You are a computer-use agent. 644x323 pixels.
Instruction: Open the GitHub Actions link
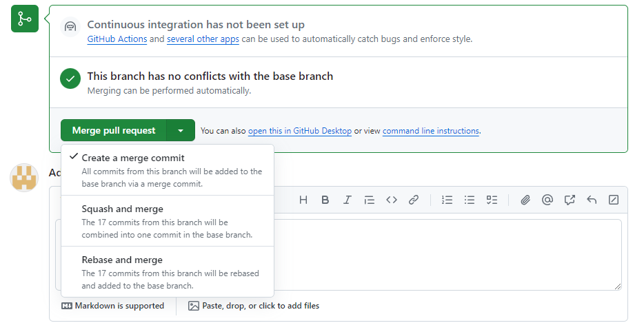[x=117, y=39]
